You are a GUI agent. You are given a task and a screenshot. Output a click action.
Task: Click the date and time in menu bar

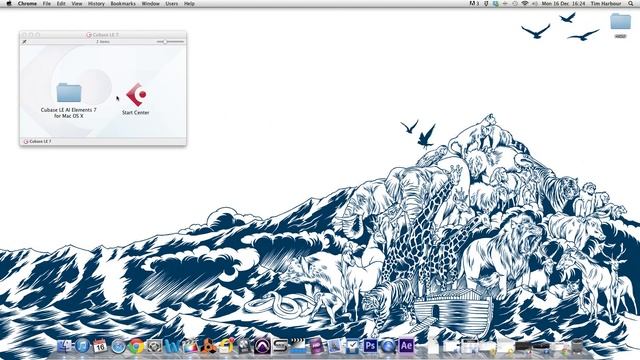point(563,3)
